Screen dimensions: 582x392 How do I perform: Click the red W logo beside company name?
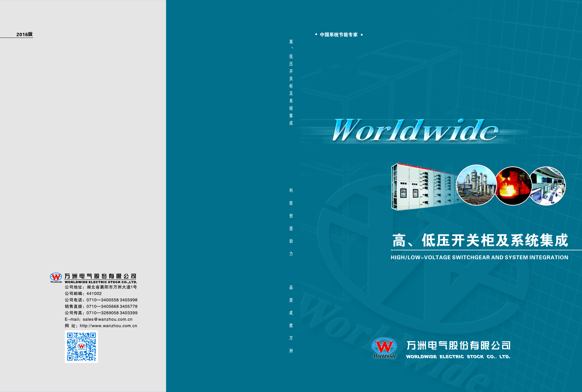[56, 277]
